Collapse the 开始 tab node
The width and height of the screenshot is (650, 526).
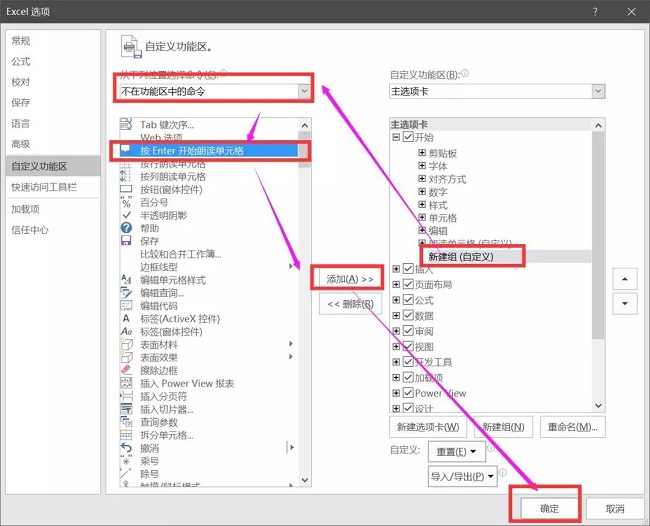point(396,136)
